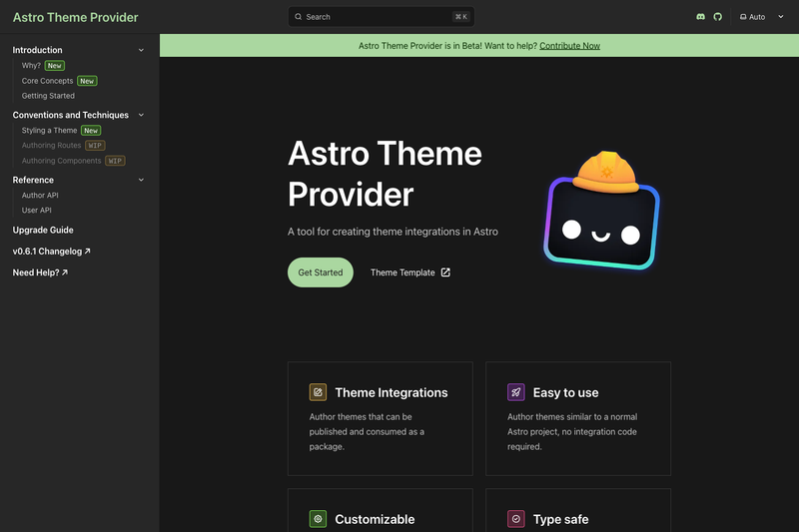
Task: Open the Styling a Theme page
Action: coord(49,131)
